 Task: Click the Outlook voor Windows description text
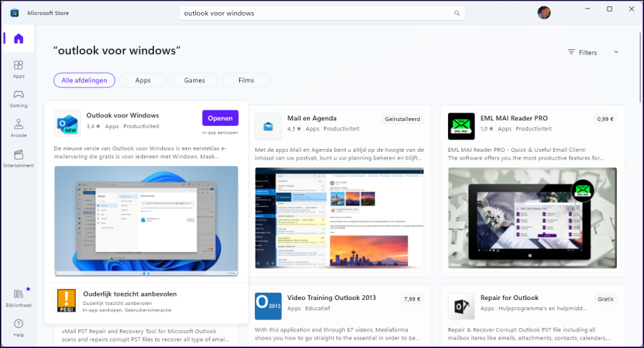[140, 153]
